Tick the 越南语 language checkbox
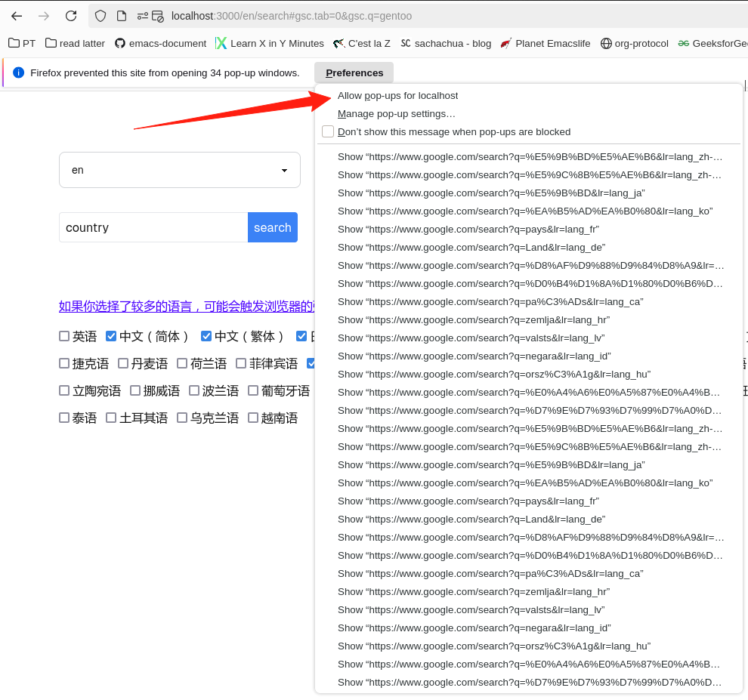Image resolution: width=748 pixels, height=700 pixels. [253, 418]
